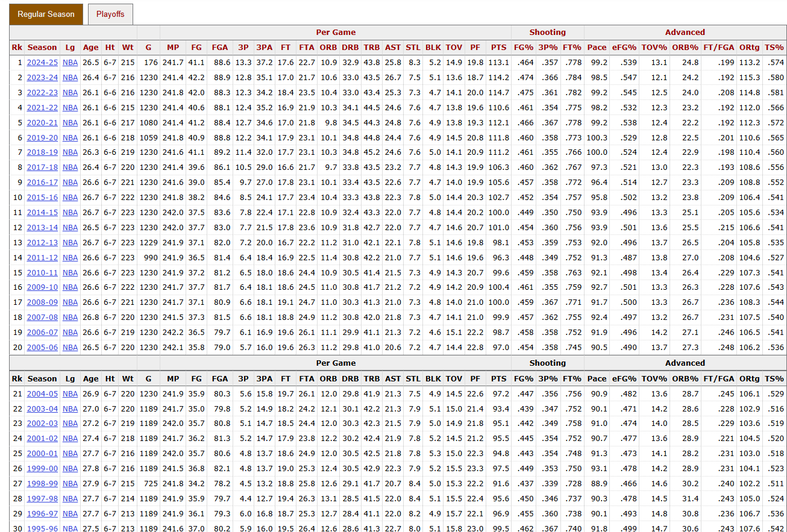Switch to the Playoffs tab
Image resolution: width=787 pixels, height=532 pixels.
[x=110, y=14]
